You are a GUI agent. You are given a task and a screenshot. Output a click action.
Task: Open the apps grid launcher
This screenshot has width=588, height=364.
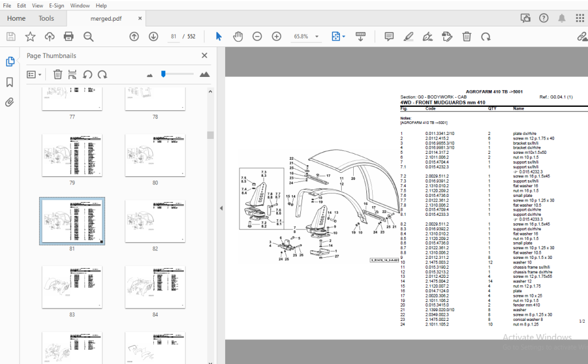click(580, 18)
